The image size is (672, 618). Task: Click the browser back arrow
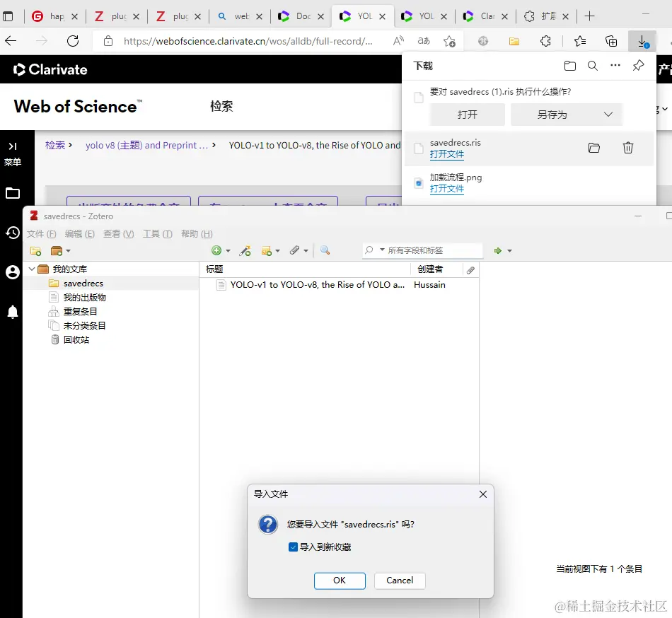click(x=11, y=41)
